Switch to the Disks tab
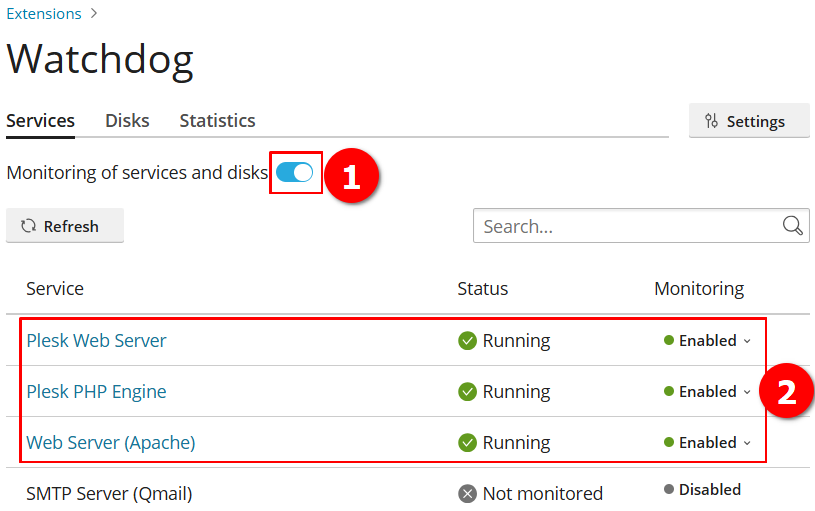The height and width of the screenshot is (511, 815). pyautogui.click(x=127, y=121)
